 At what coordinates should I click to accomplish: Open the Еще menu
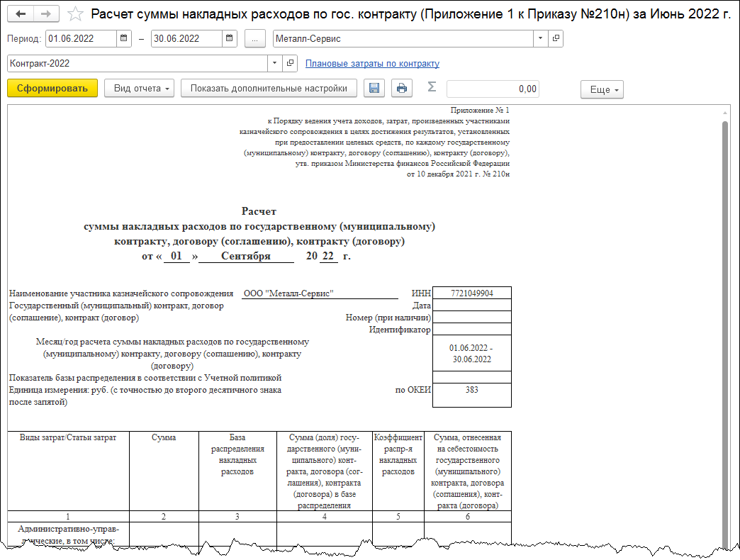pyautogui.click(x=602, y=89)
